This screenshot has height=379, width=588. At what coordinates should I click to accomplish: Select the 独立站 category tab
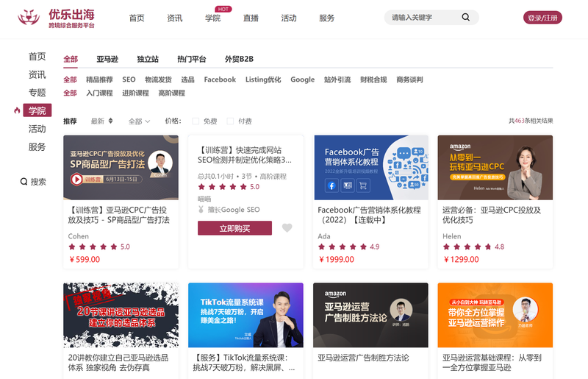tap(148, 59)
